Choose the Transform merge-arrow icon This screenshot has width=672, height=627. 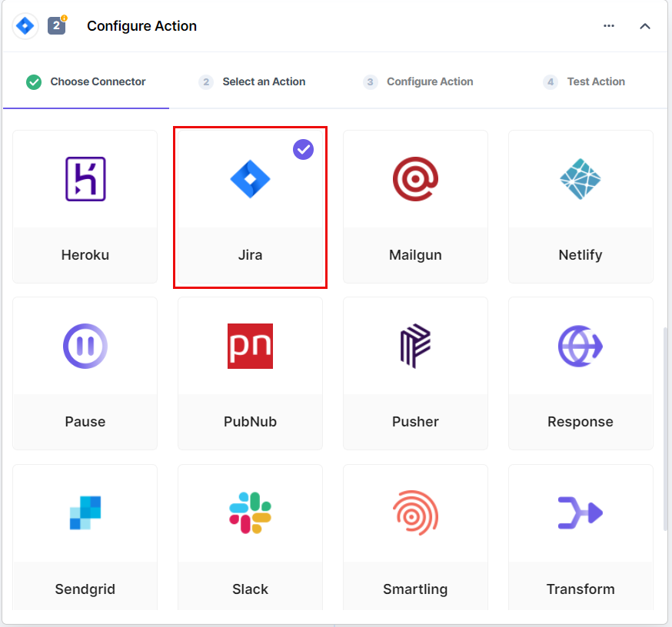pos(581,513)
